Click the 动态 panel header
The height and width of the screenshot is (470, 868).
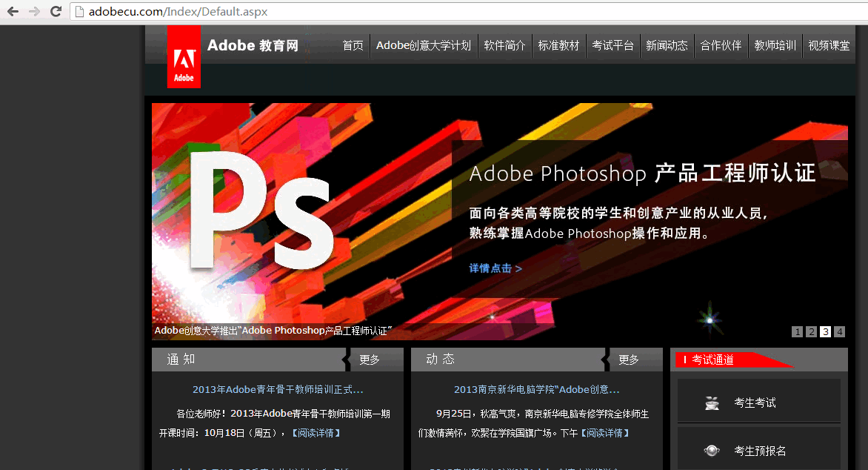pyautogui.click(x=440, y=359)
